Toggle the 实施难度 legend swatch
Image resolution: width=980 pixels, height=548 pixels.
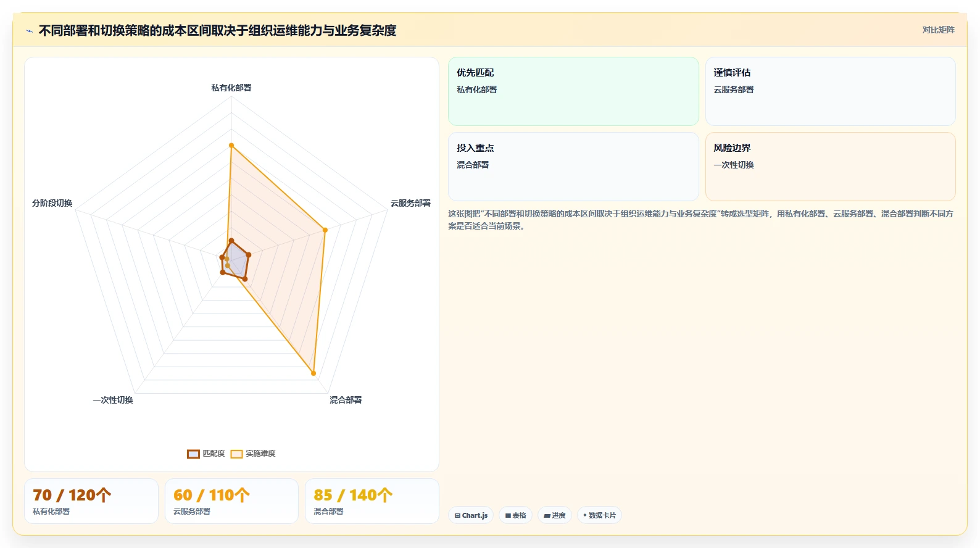coord(236,454)
